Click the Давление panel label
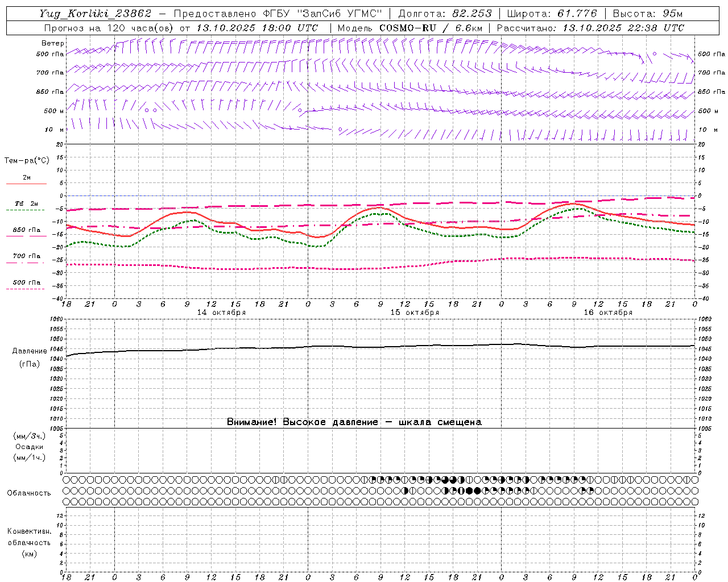Viewport: 728px width, 582px height. (30, 351)
